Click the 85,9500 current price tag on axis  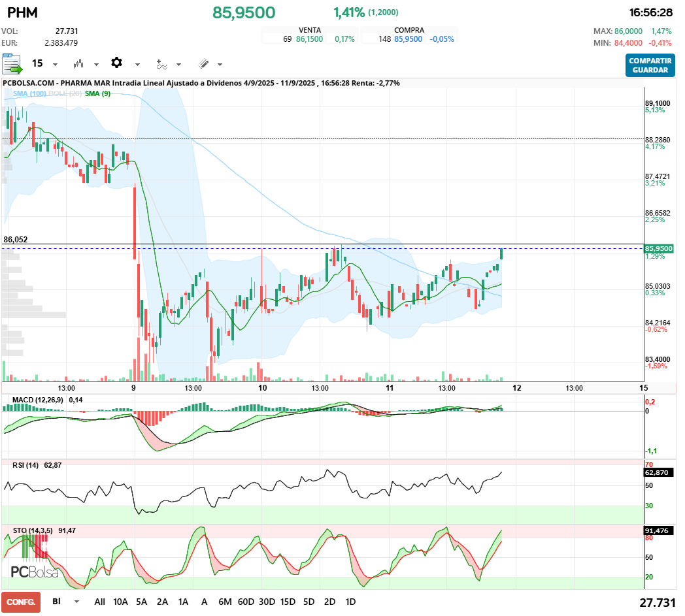click(659, 248)
